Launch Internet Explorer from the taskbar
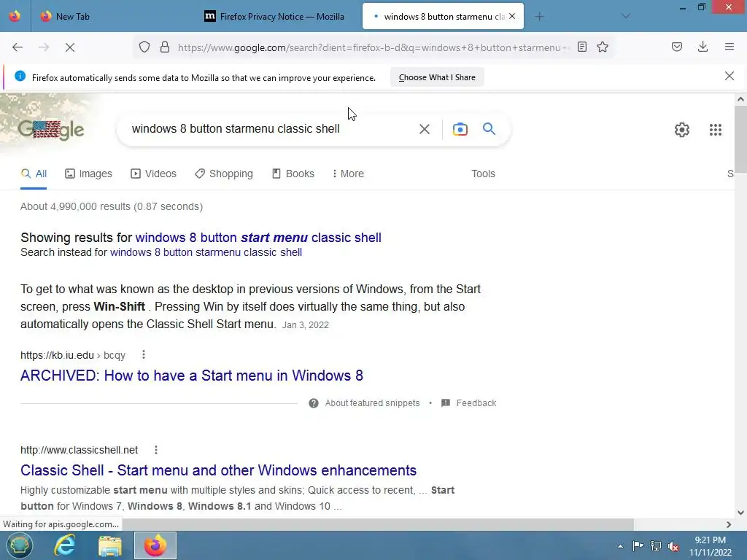 [x=65, y=545]
